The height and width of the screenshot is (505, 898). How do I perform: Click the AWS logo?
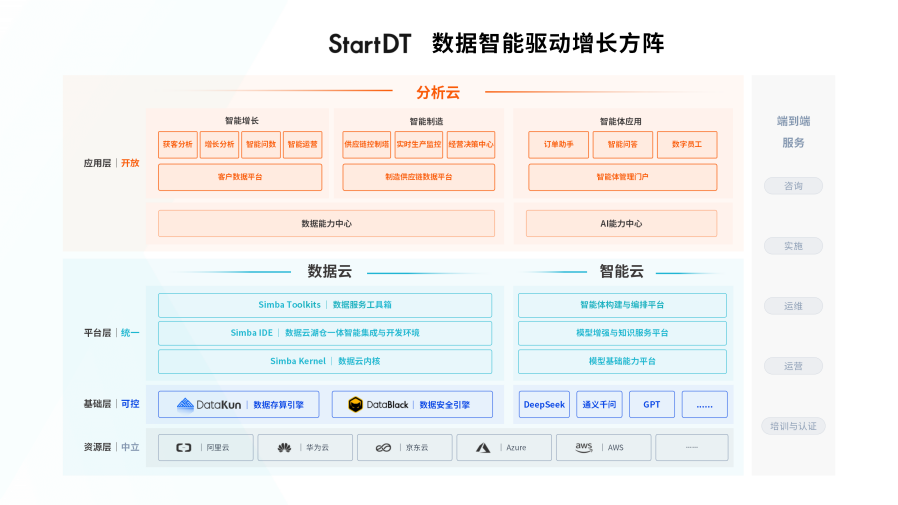(584, 447)
